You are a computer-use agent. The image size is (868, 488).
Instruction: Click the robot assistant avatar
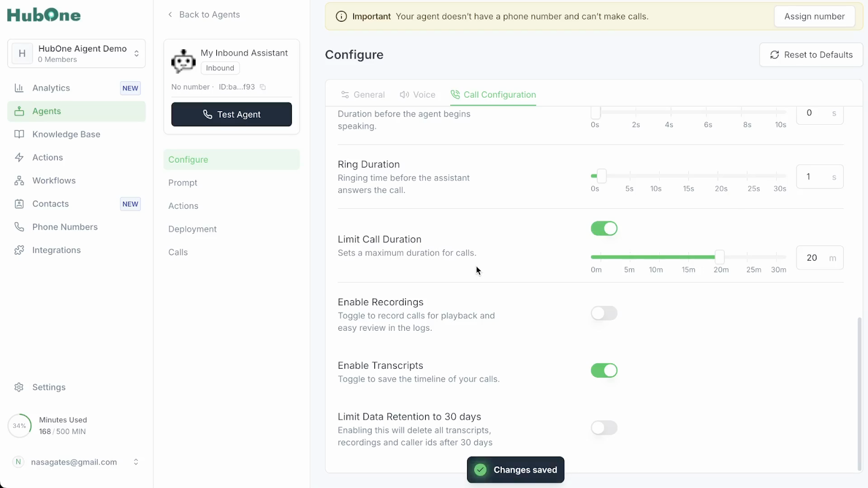[183, 61]
